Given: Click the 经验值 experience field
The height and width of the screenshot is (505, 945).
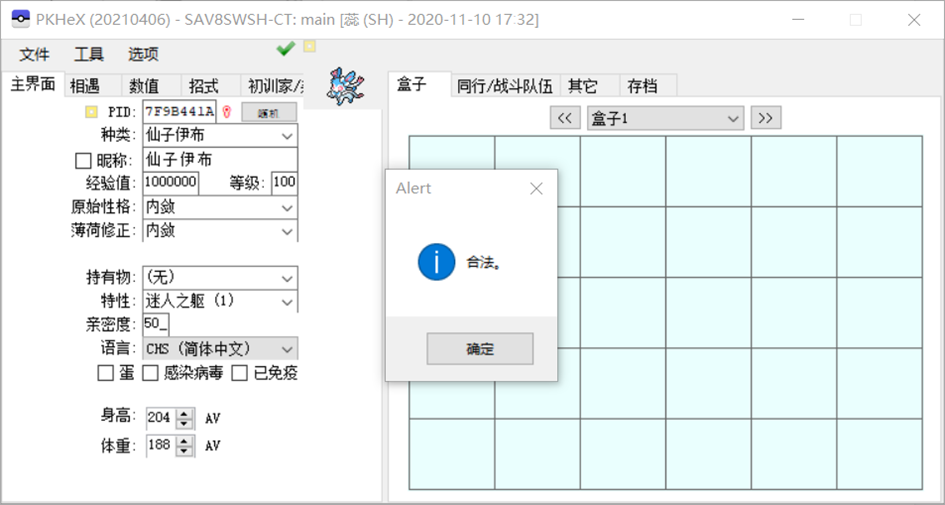Looking at the screenshot, I should (x=171, y=183).
